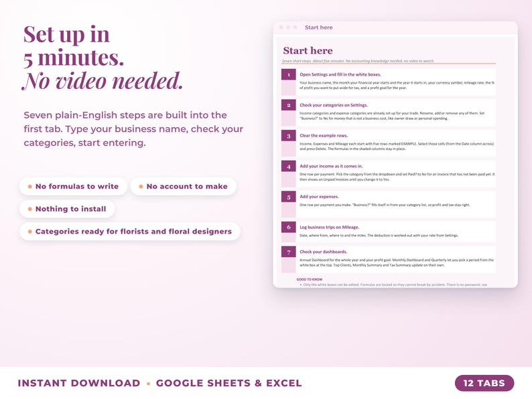This screenshot has width=532, height=399.
Task: Click the 'Seven plain-English steps' paragraph
Action: [133, 129]
